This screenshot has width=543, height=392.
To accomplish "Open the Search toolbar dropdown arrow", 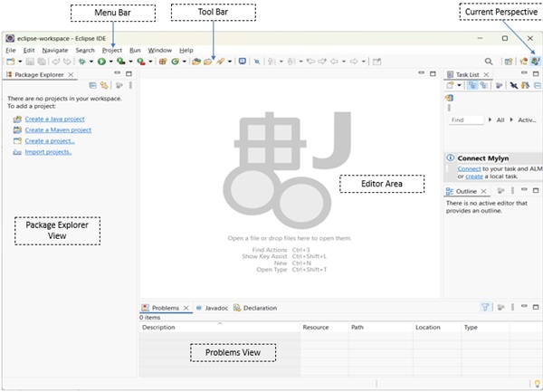I will (230, 62).
